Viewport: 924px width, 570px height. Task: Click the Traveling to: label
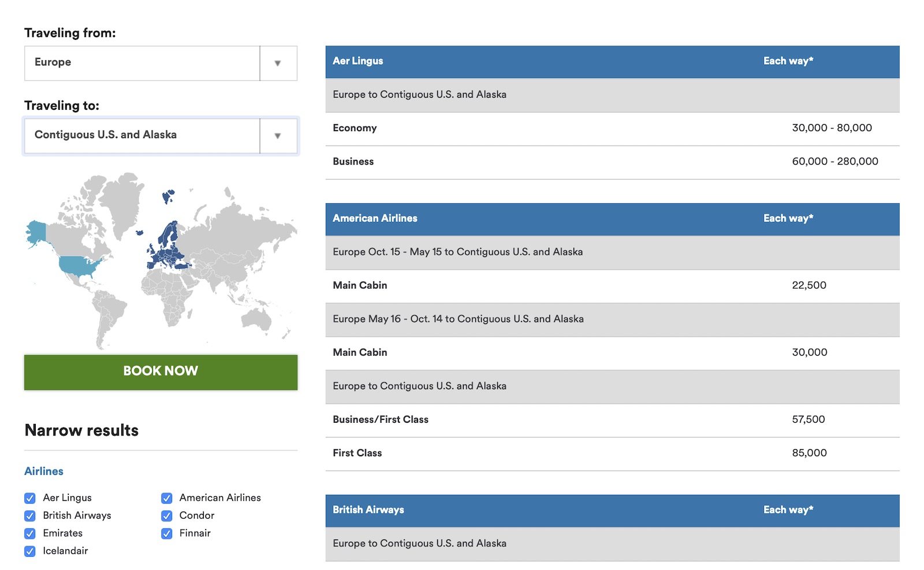[x=62, y=106]
